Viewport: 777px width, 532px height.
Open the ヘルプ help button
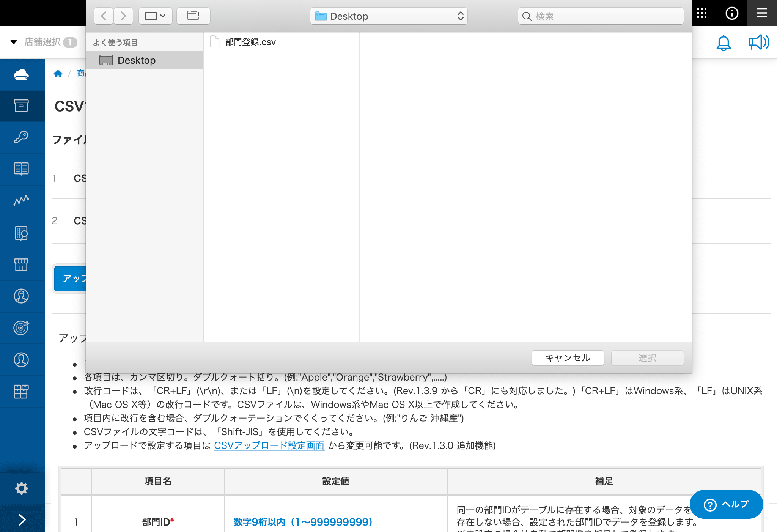(726, 504)
